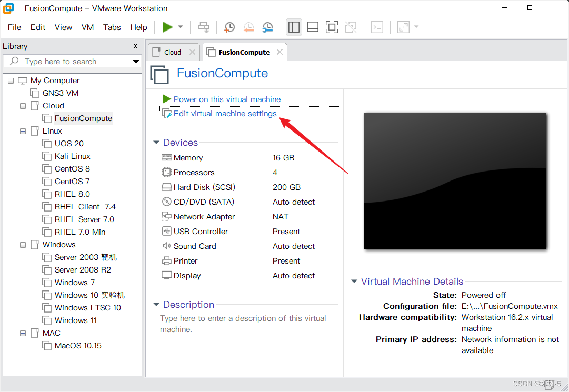Viewport: 569px width, 392px height.
Task: Switch to the Cloud tab
Action: point(172,52)
